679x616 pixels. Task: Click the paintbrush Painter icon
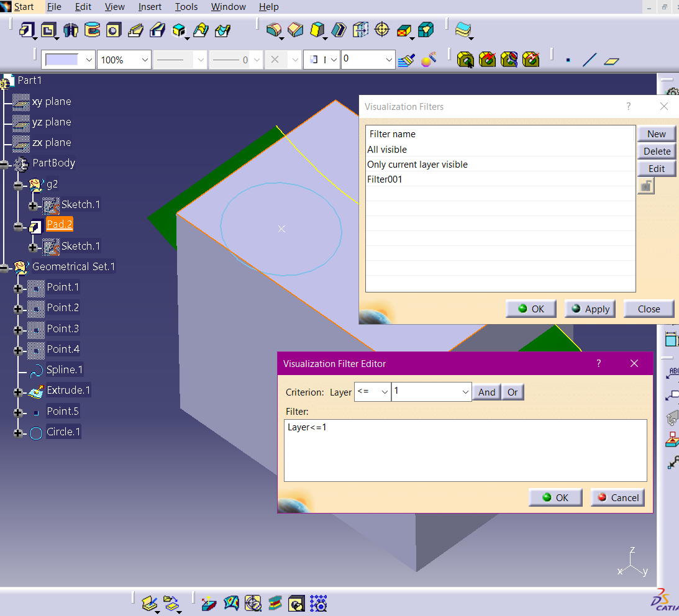[406, 60]
